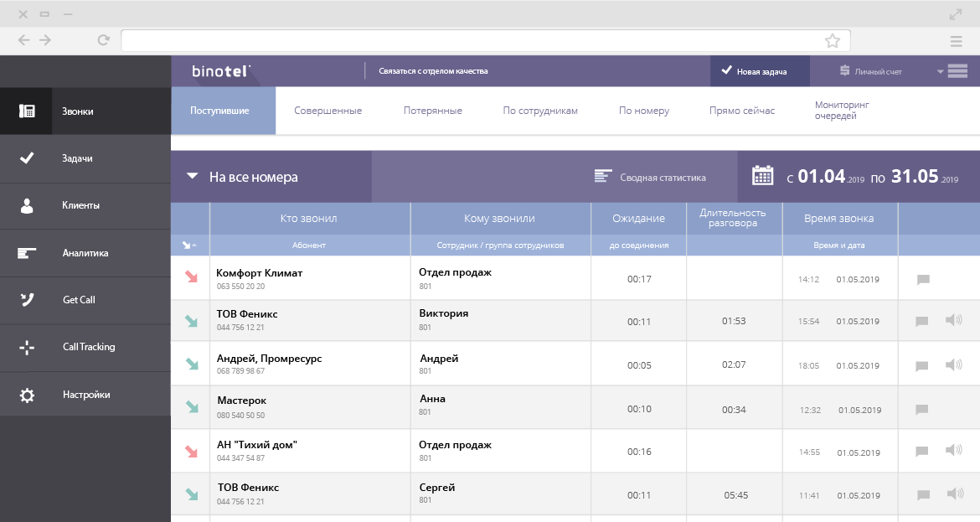
Task: Open the Аналитика bars icon in the sidebar
Action: [26, 253]
